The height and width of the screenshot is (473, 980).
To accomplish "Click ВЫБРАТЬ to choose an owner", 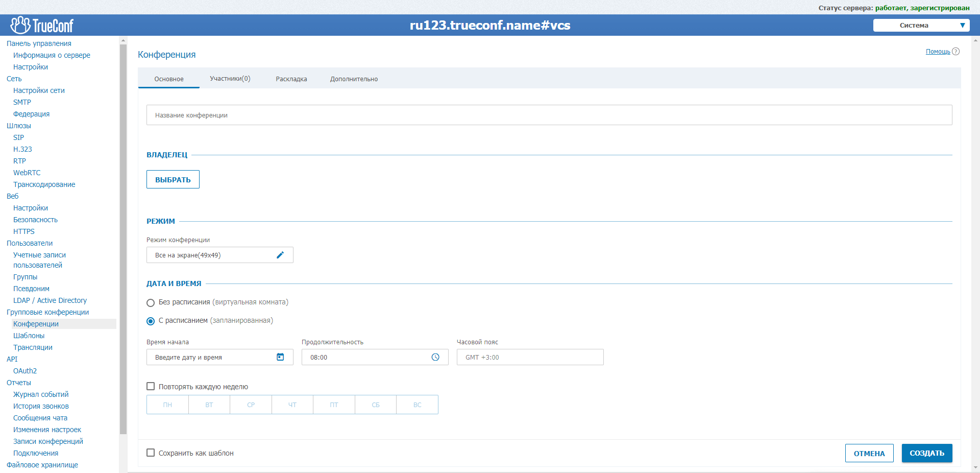I will [173, 179].
